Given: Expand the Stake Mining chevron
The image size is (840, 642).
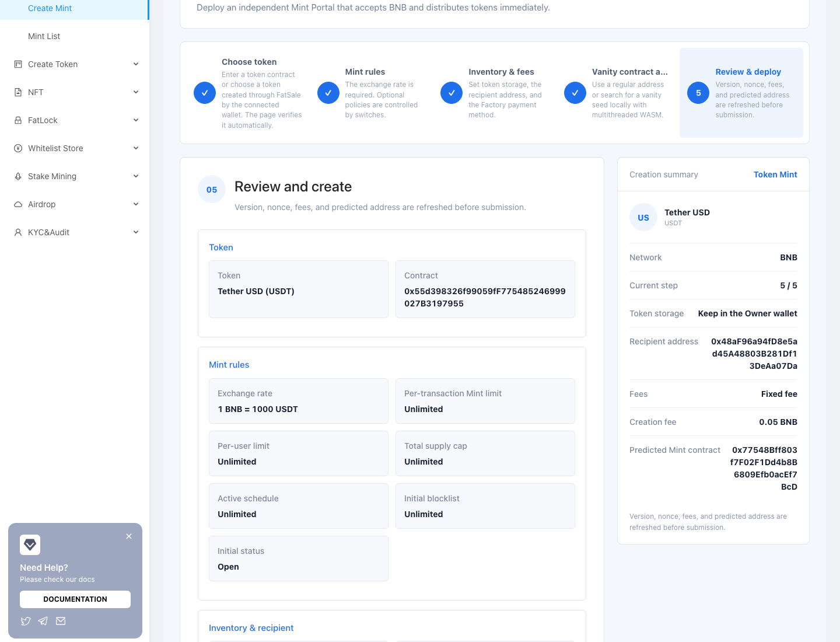Looking at the screenshot, I should pyautogui.click(x=136, y=176).
